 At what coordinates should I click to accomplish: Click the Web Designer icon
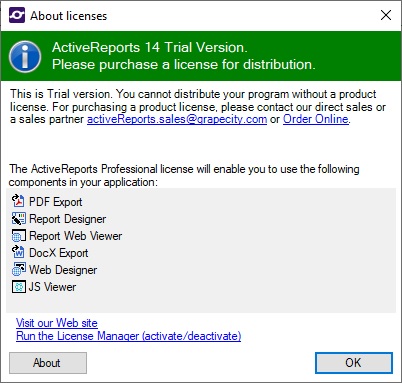(x=18, y=269)
